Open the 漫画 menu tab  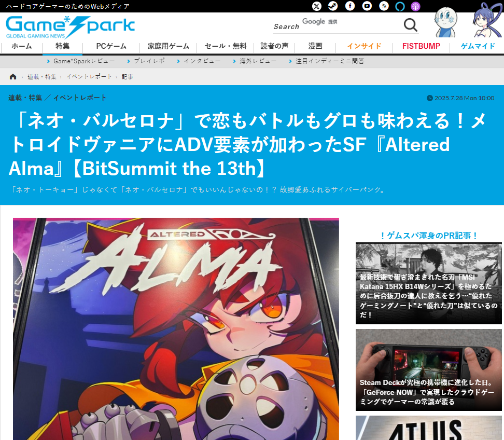click(x=315, y=46)
